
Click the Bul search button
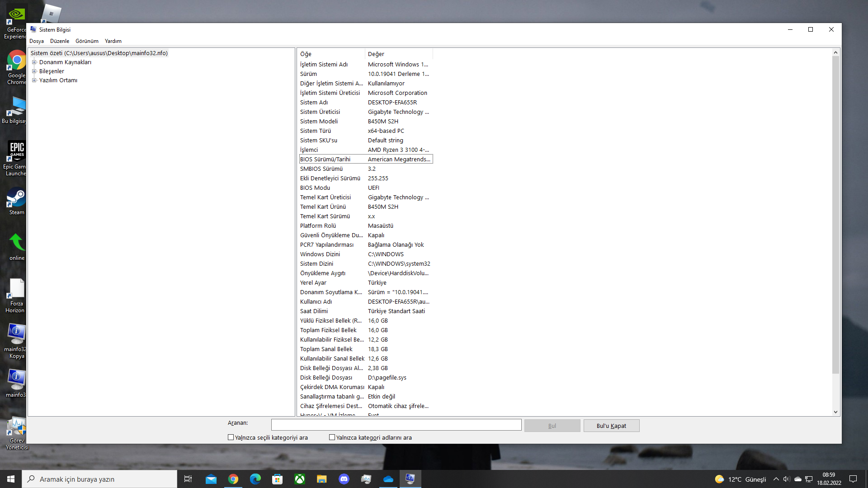pos(552,426)
